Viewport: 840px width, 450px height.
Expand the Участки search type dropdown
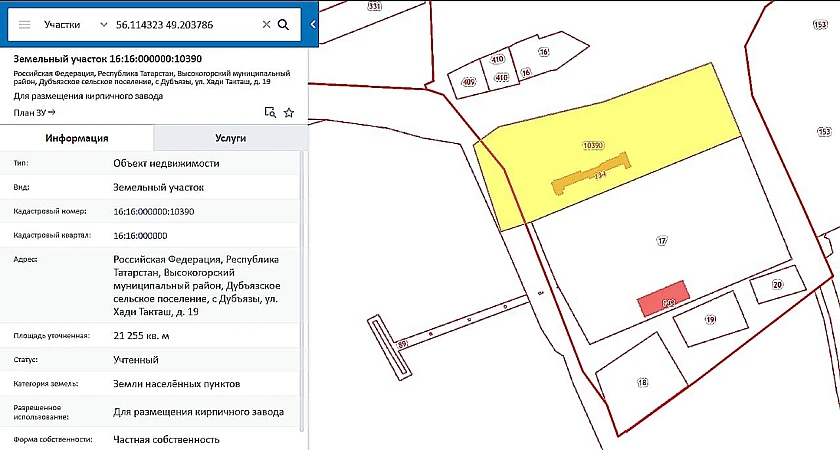[104, 24]
